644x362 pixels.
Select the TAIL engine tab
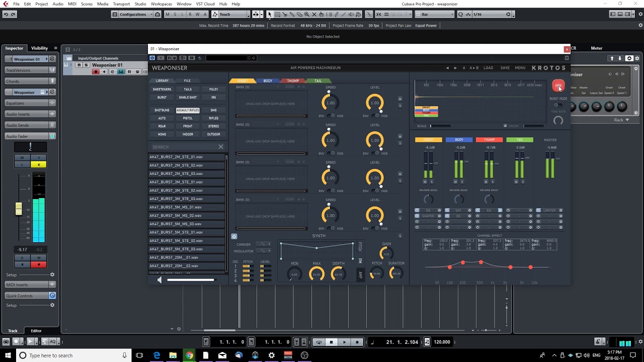[318, 81]
